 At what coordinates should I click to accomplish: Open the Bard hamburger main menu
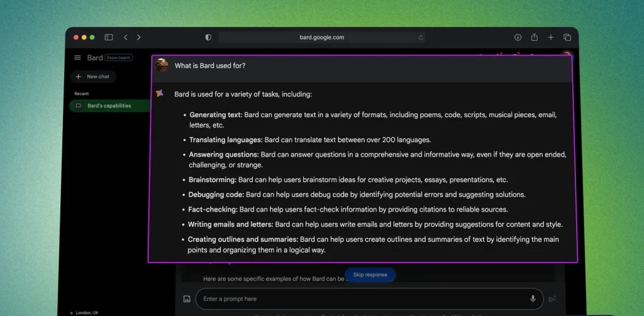[x=77, y=57]
